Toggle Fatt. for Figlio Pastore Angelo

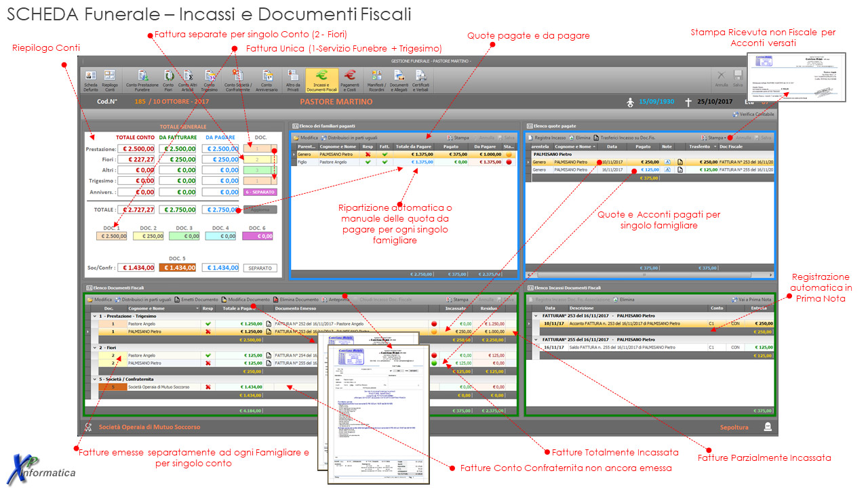(384, 163)
